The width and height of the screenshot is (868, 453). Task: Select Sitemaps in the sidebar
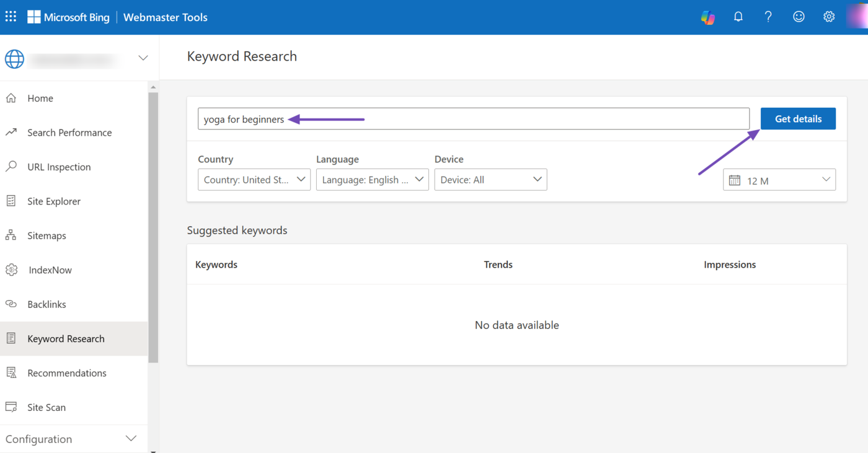(46, 235)
